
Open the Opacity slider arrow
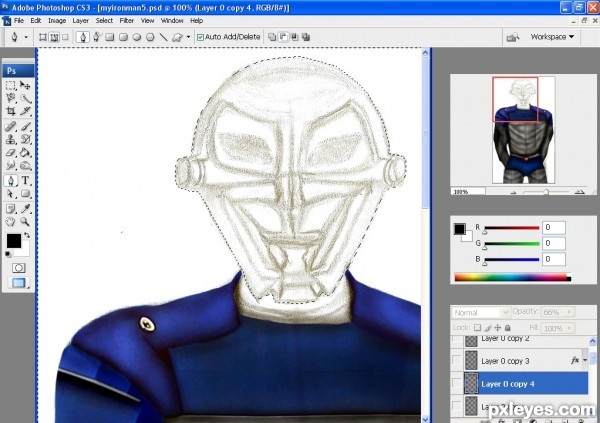[x=569, y=312]
